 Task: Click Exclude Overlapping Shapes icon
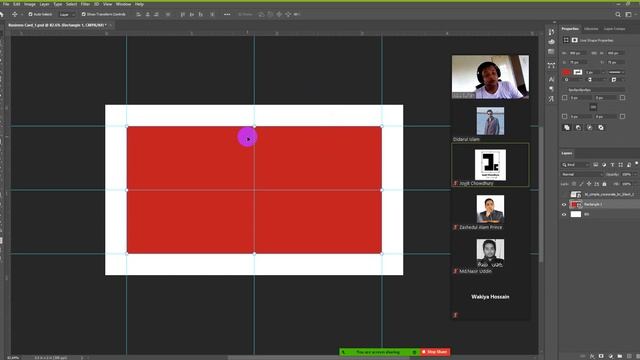[601, 128]
